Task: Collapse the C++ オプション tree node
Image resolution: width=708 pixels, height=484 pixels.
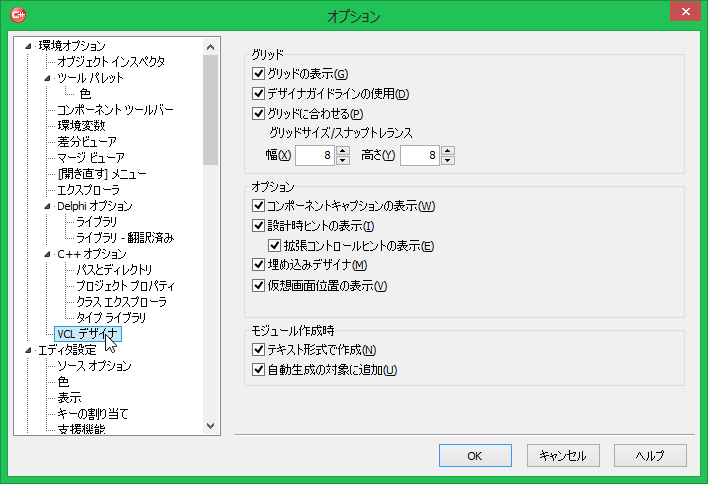Action: coord(47,254)
